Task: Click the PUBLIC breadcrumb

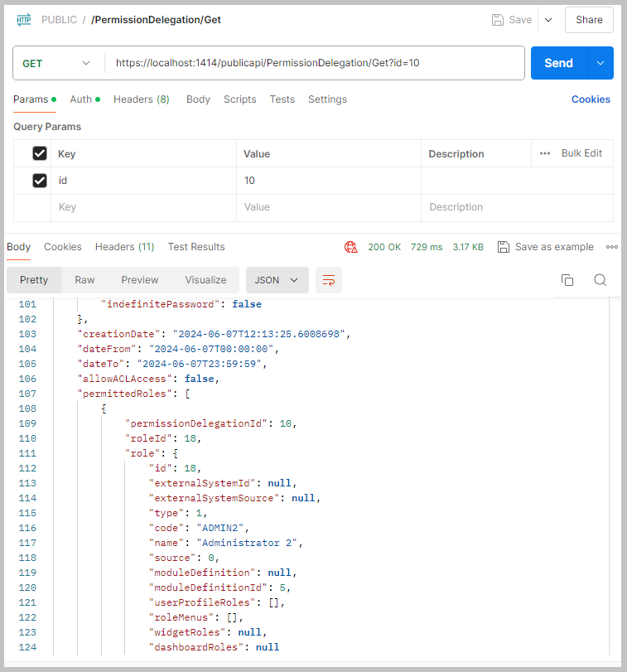Action: click(x=59, y=20)
